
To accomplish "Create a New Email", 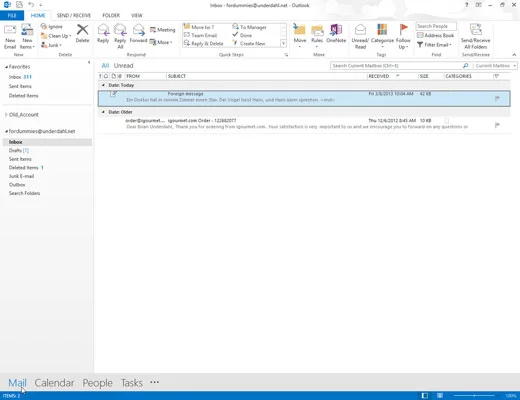I will click(x=10, y=37).
